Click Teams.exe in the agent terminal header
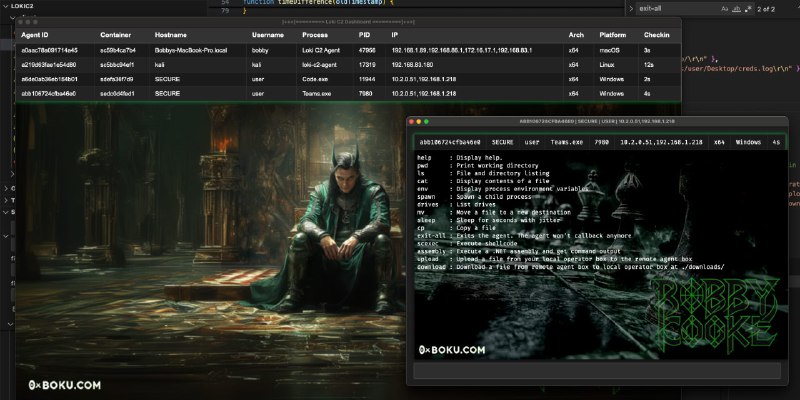 [566, 142]
